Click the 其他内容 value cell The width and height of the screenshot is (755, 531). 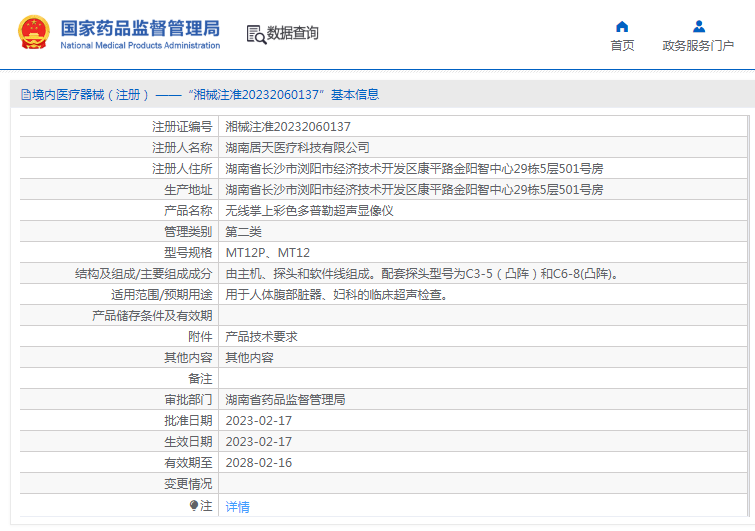[249, 358]
